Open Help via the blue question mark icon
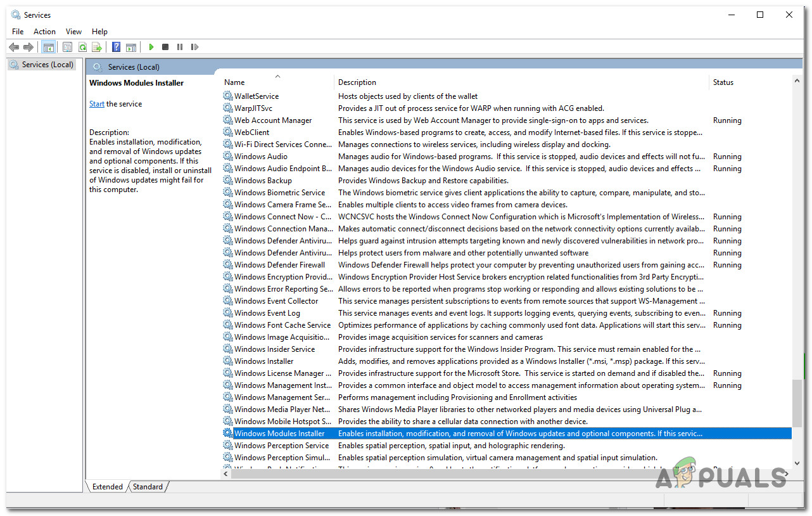The height and width of the screenshot is (516, 812). (x=116, y=47)
